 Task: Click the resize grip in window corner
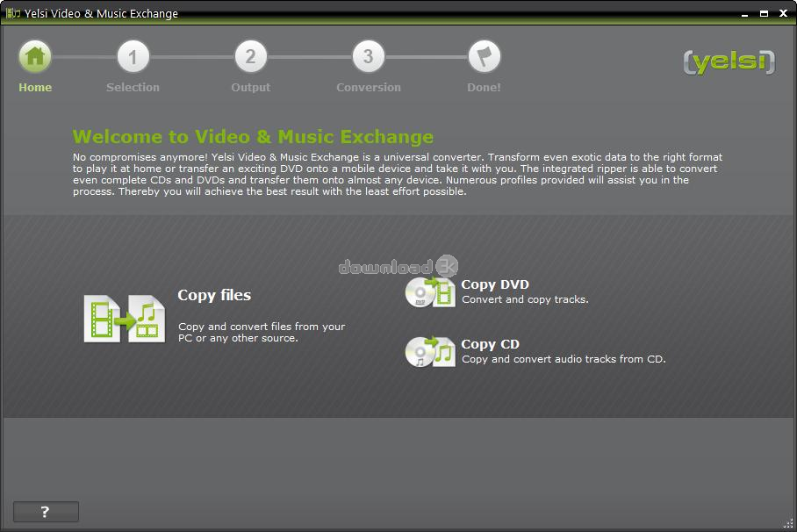(x=788, y=523)
